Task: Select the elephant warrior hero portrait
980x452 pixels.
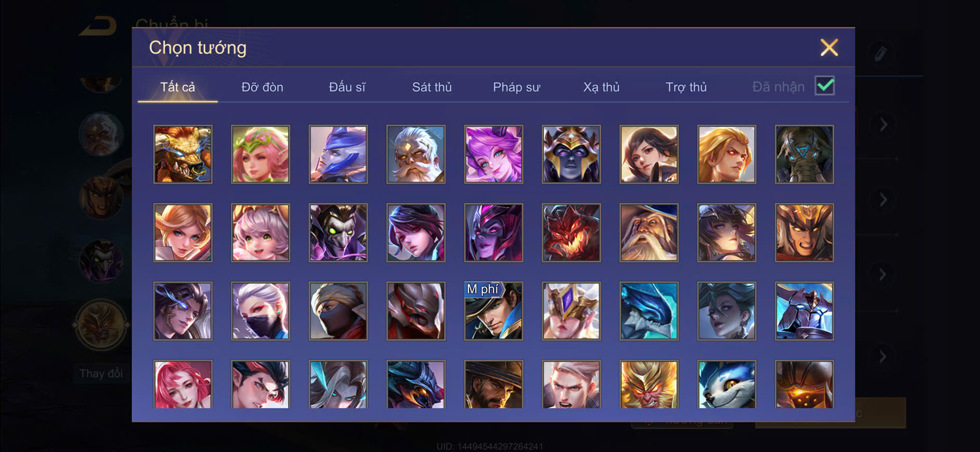Action: [804, 154]
